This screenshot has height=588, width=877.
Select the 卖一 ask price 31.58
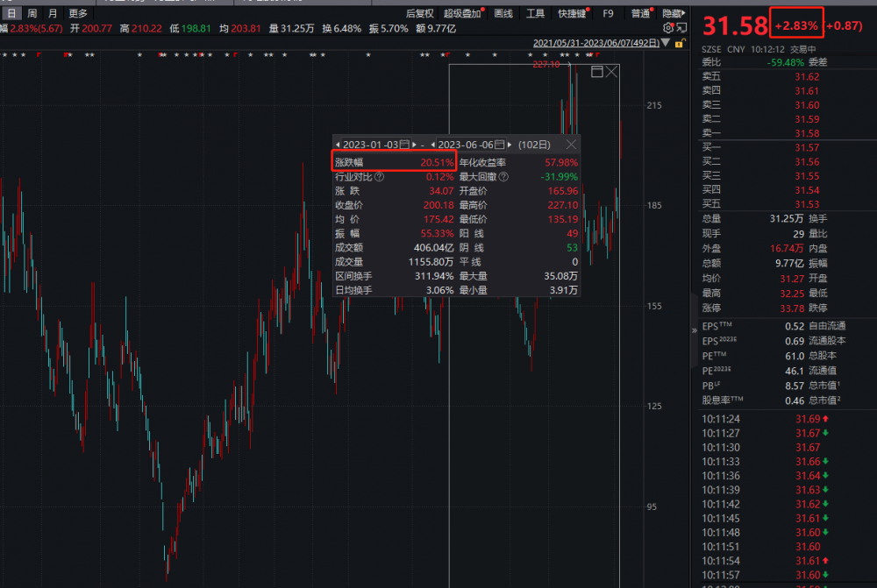coord(807,133)
